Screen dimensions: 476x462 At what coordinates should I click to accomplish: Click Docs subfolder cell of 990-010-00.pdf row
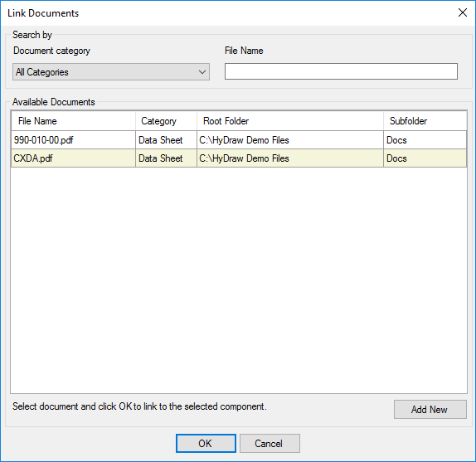coord(425,140)
